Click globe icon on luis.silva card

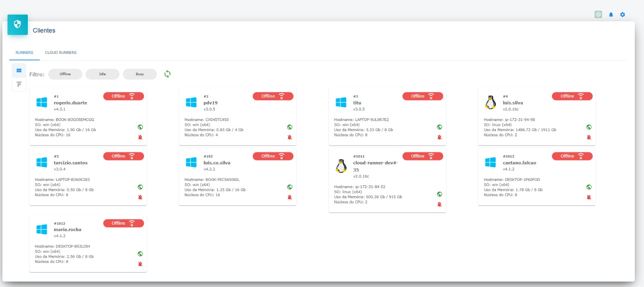tap(589, 127)
